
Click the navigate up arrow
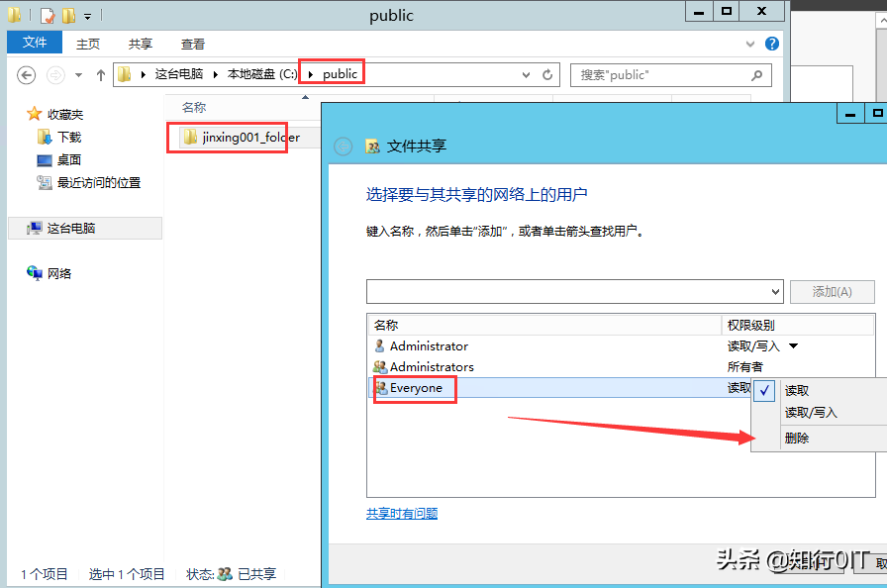100,74
